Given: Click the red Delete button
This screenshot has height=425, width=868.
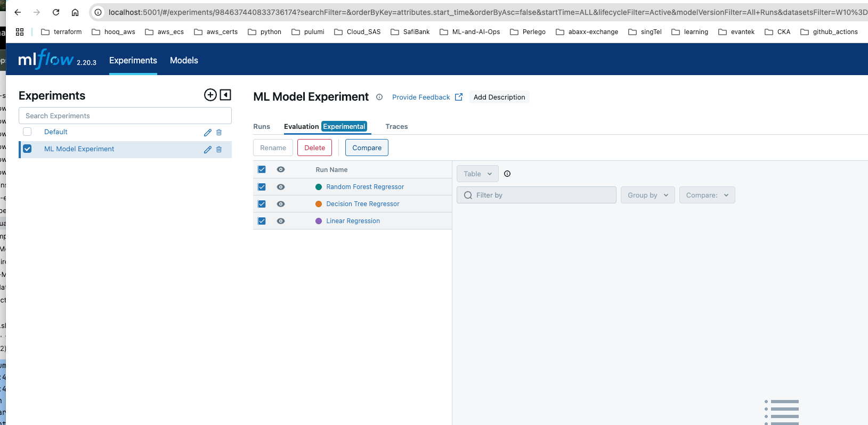Looking at the screenshot, I should click(x=314, y=148).
